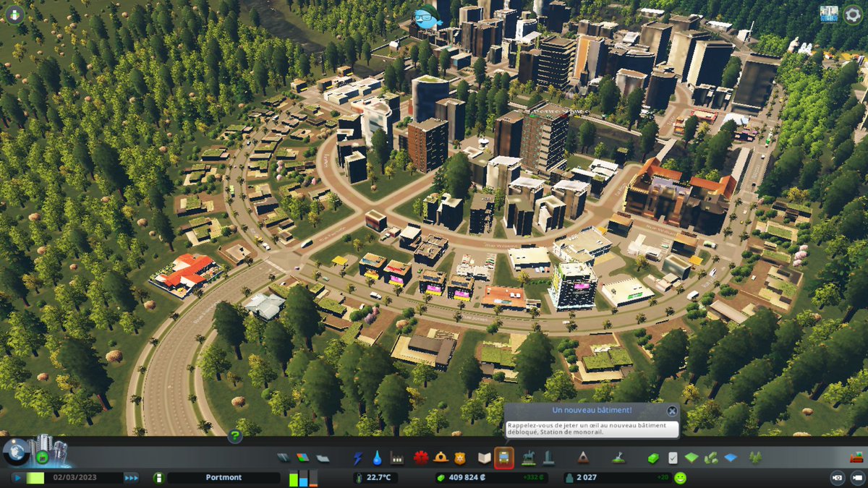Select the rocks placement tool
The height and width of the screenshot is (488, 868).
(x=712, y=458)
